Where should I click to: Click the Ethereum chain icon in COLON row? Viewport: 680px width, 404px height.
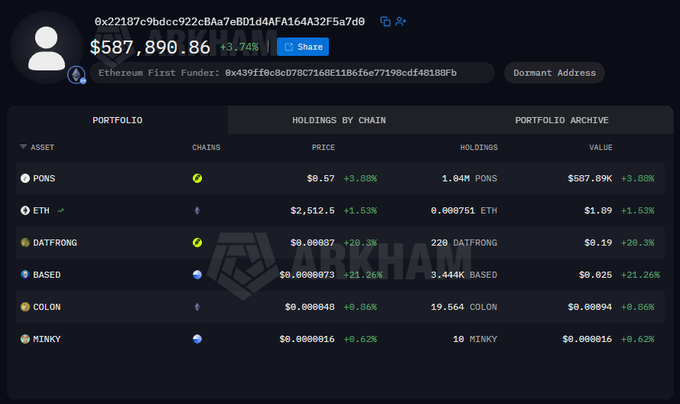tap(197, 306)
